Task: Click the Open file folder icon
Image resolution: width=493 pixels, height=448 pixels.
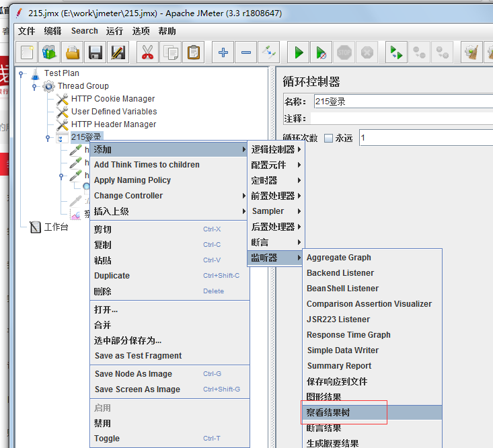Action: pos(73,52)
